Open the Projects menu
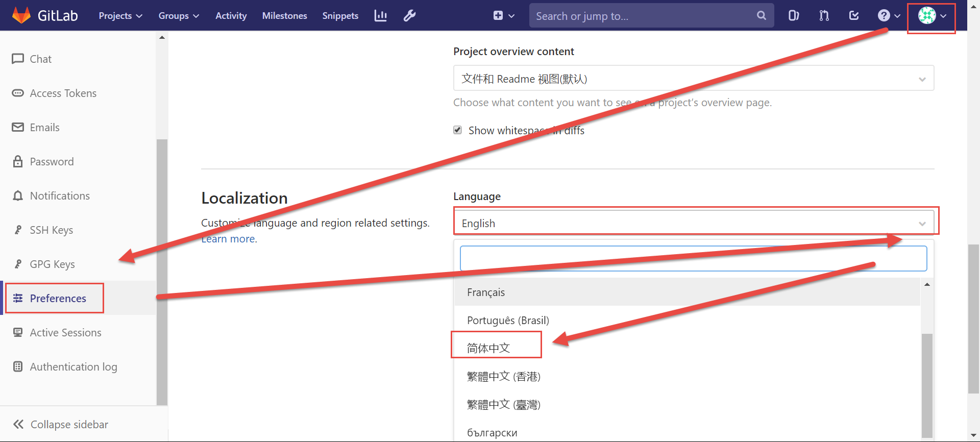This screenshot has height=442, width=980. [x=120, y=16]
